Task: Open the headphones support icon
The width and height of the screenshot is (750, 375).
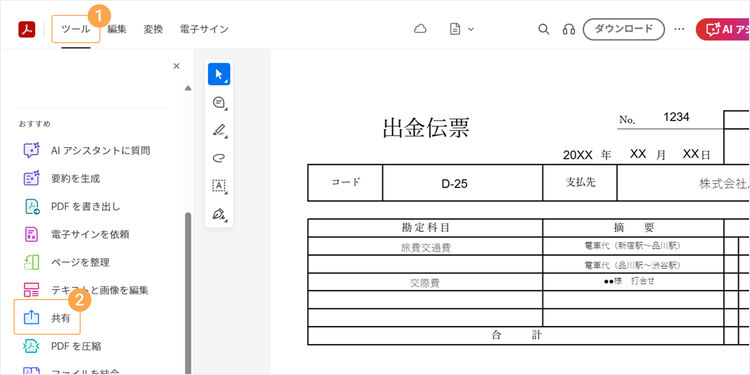Action: [569, 29]
